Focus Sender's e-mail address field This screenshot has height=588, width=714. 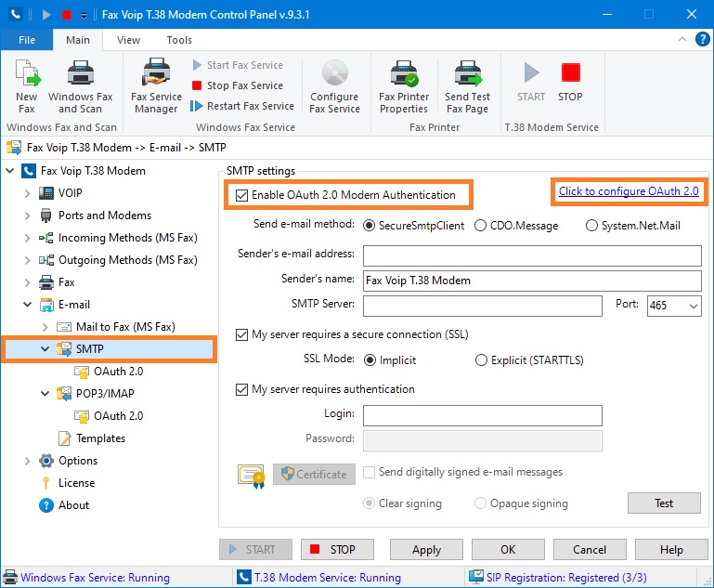[x=532, y=256]
